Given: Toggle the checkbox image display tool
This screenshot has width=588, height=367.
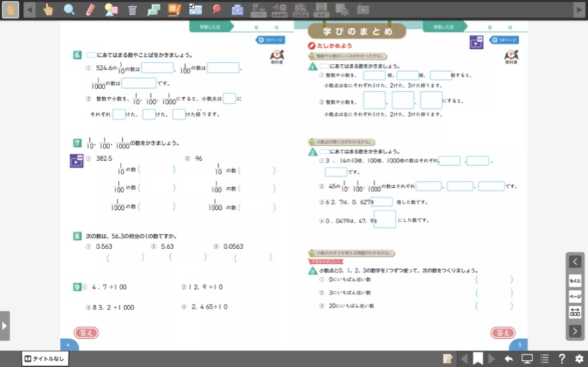Looking at the screenshot, I should tap(196, 9).
